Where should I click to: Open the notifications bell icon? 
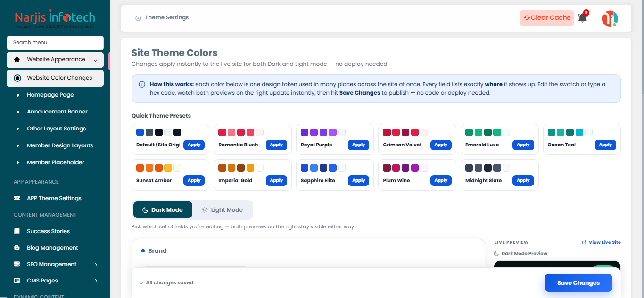click(583, 18)
